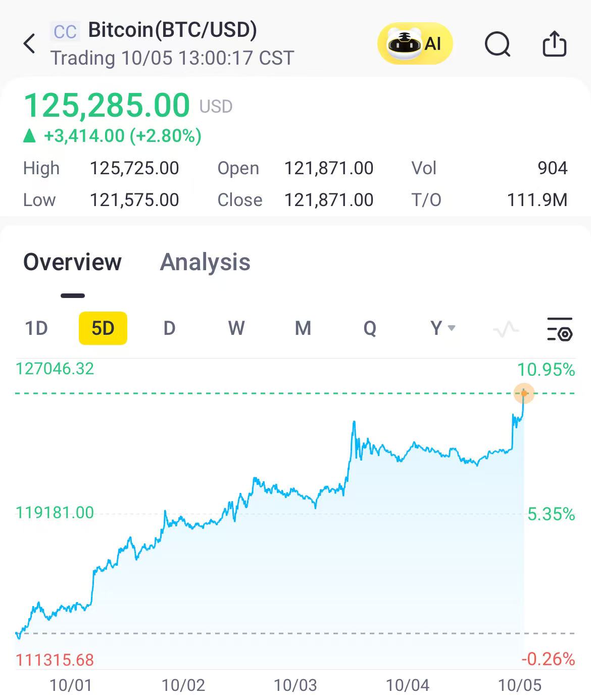Image resolution: width=591 pixels, height=700 pixels.
Task: Open the search magnifier icon
Action: (x=498, y=44)
